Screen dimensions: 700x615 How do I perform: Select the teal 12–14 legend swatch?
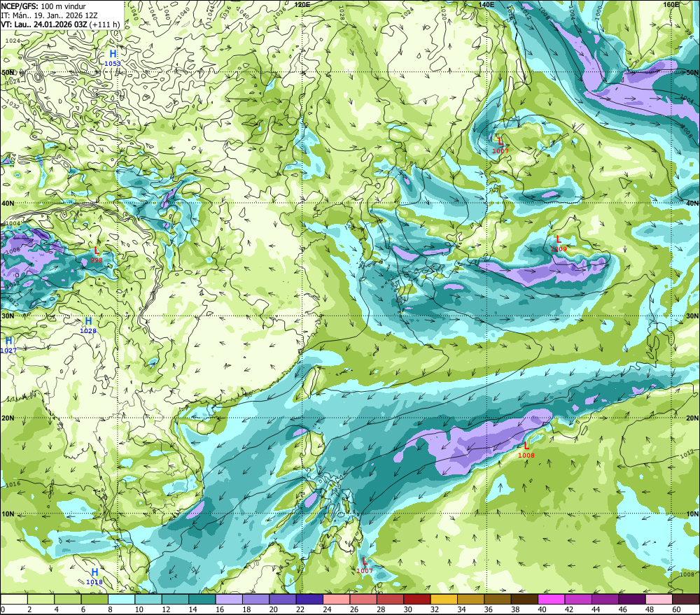coord(176,599)
